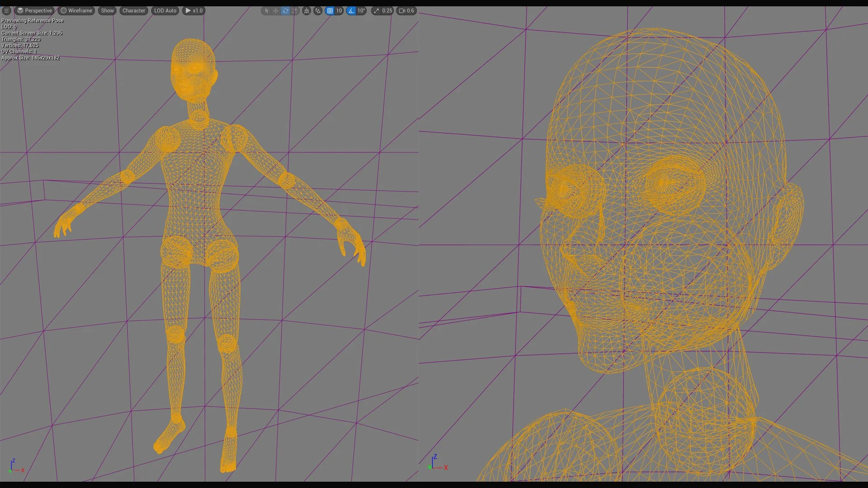
Task: Activate the Rotate tool
Action: [x=285, y=10]
